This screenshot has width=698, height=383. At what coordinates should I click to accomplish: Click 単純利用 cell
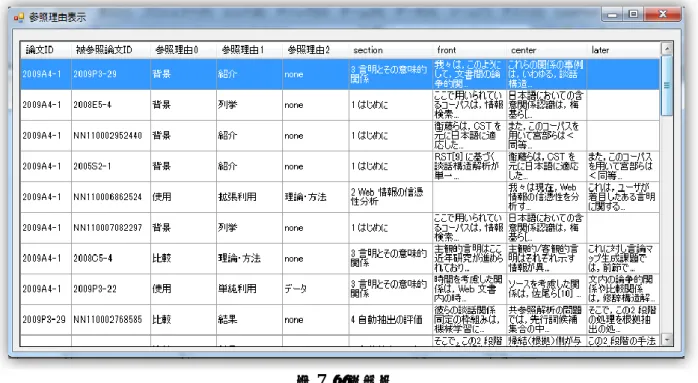tap(249, 289)
